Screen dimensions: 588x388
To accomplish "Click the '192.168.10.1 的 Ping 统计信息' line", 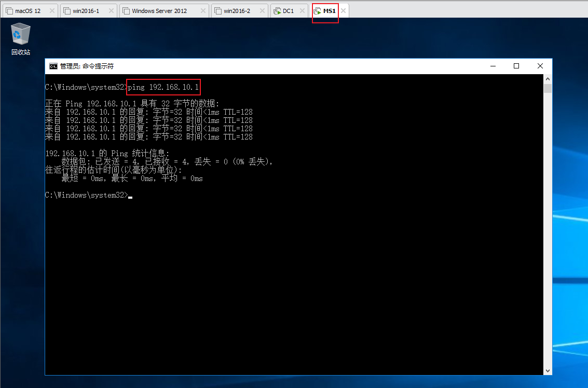I will (107, 154).
